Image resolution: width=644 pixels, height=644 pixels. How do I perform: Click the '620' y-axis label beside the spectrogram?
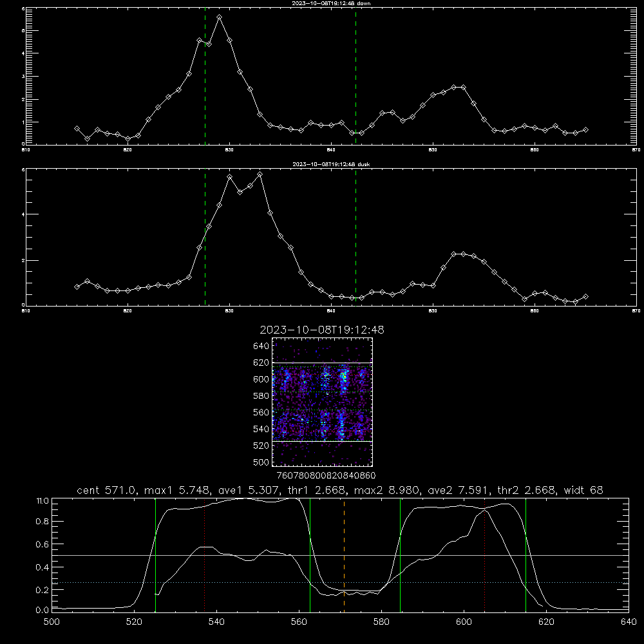[261, 363]
